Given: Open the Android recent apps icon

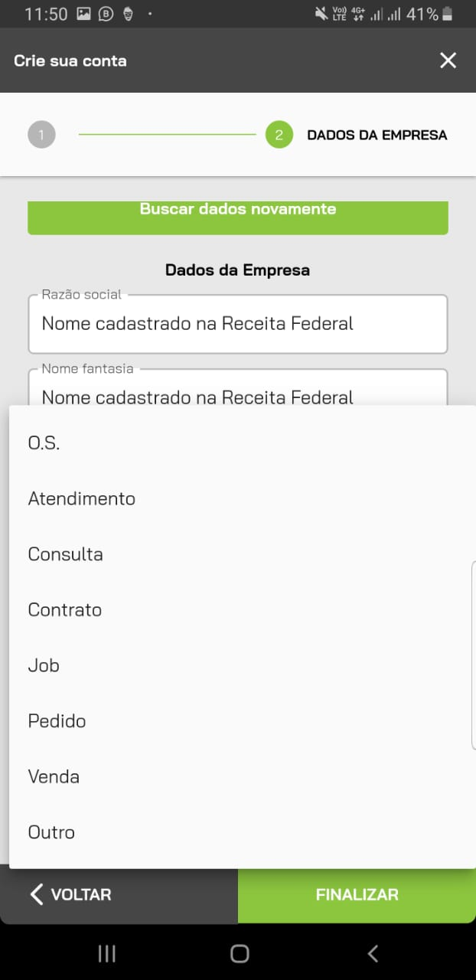Looking at the screenshot, I should coord(107,953).
